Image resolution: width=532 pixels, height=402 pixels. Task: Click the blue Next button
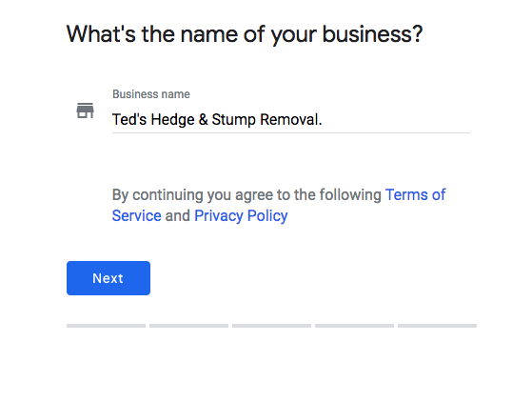108,278
